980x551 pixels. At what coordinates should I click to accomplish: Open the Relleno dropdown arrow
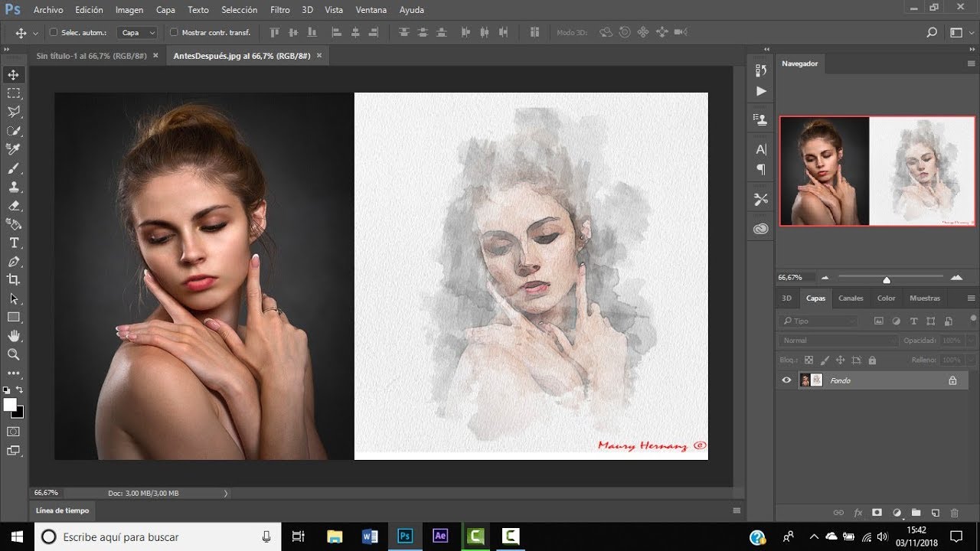click(972, 360)
